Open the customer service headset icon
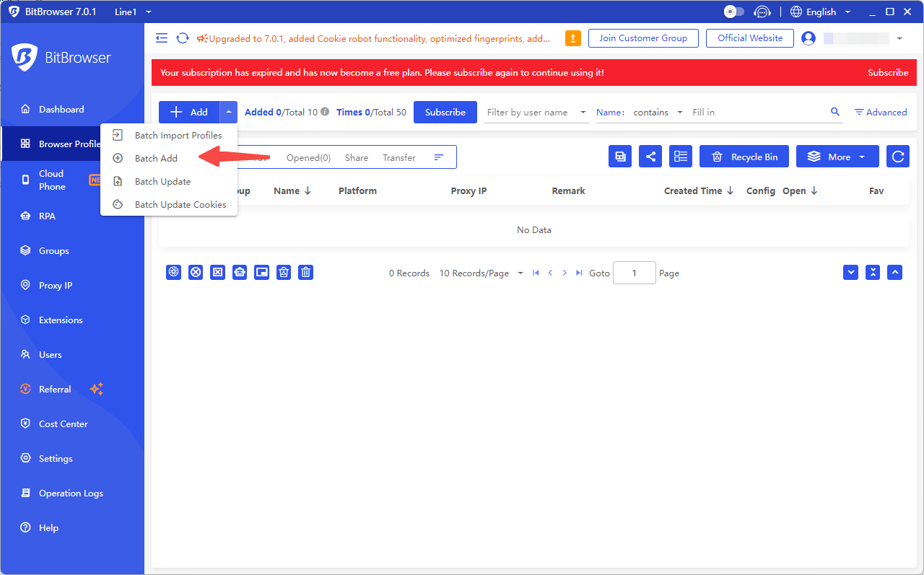The height and width of the screenshot is (575, 924). coord(762,12)
